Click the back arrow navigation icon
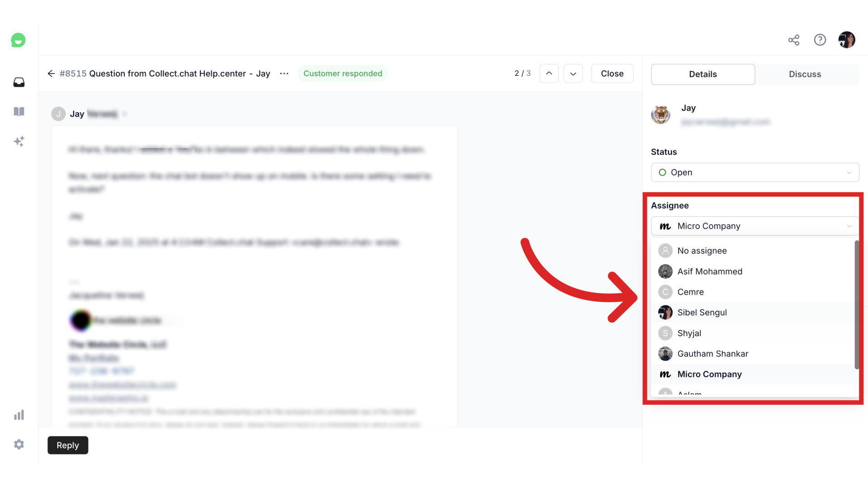Image resolution: width=868 pixels, height=488 pixels. pos(51,73)
